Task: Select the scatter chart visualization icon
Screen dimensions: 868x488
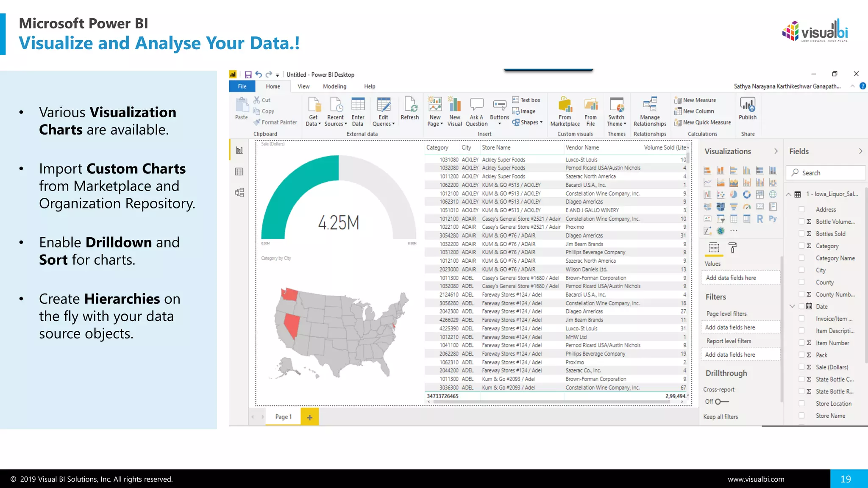Action: (x=721, y=194)
